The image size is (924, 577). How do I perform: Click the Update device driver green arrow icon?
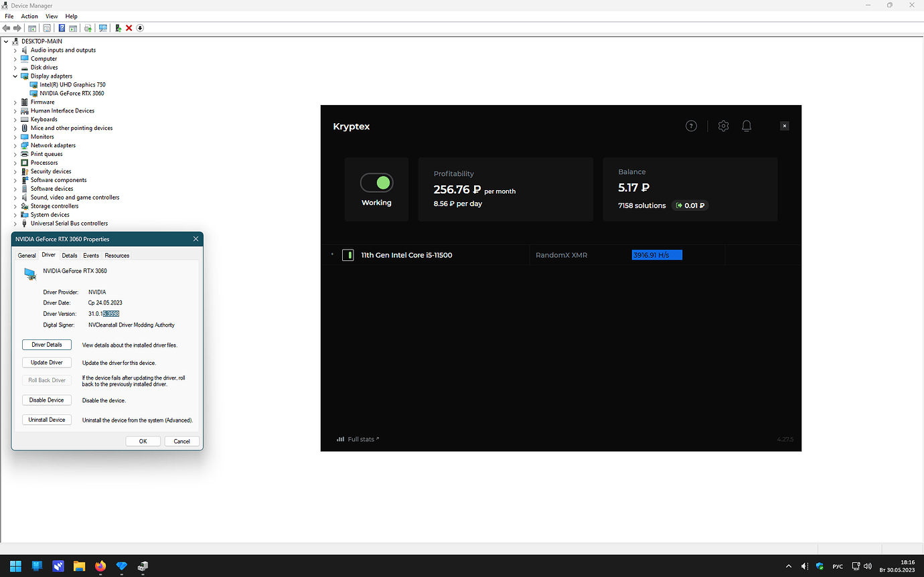click(118, 28)
